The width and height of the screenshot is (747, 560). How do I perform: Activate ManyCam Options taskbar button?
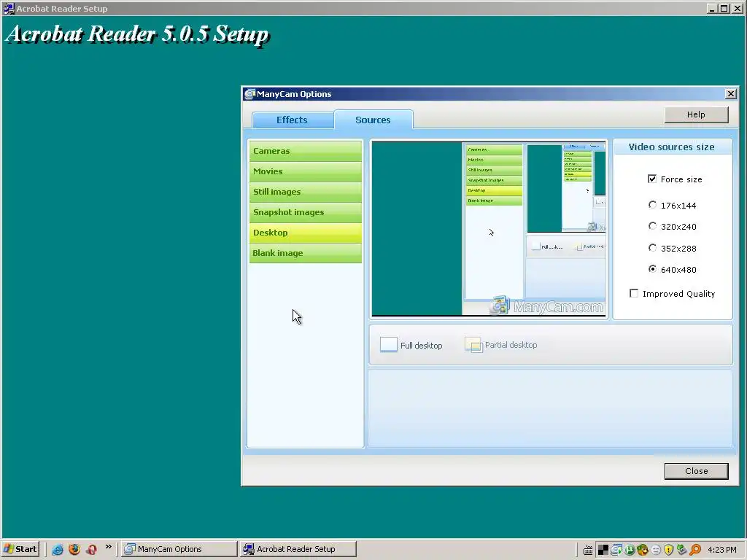coord(179,549)
